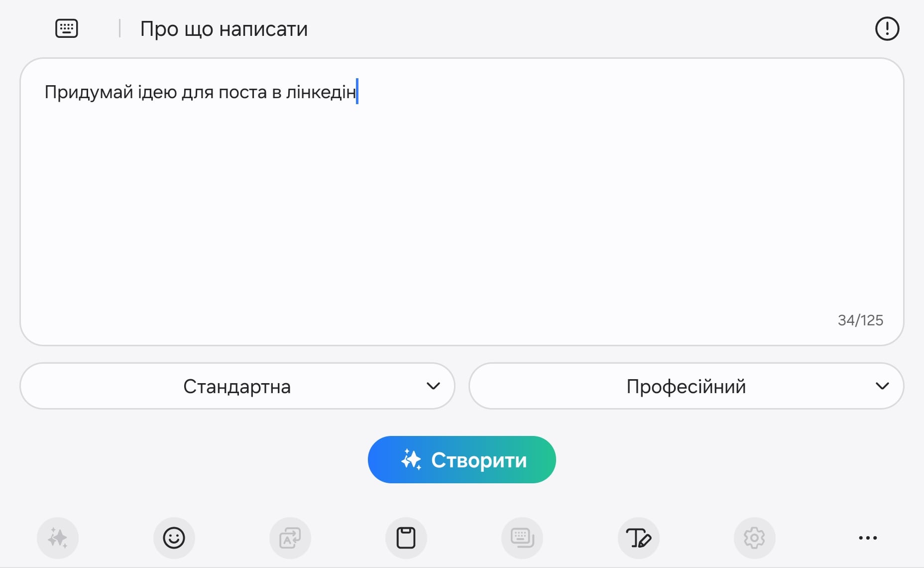924x568 pixels.
Task: Click the 34/125 character counter
Action: click(x=860, y=320)
